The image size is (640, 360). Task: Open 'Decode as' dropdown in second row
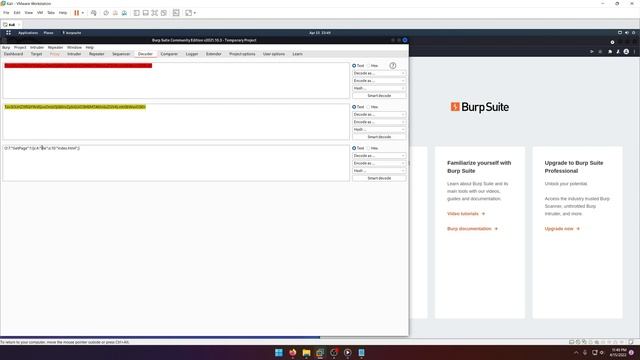pyautogui.click(x=379, y=115)
